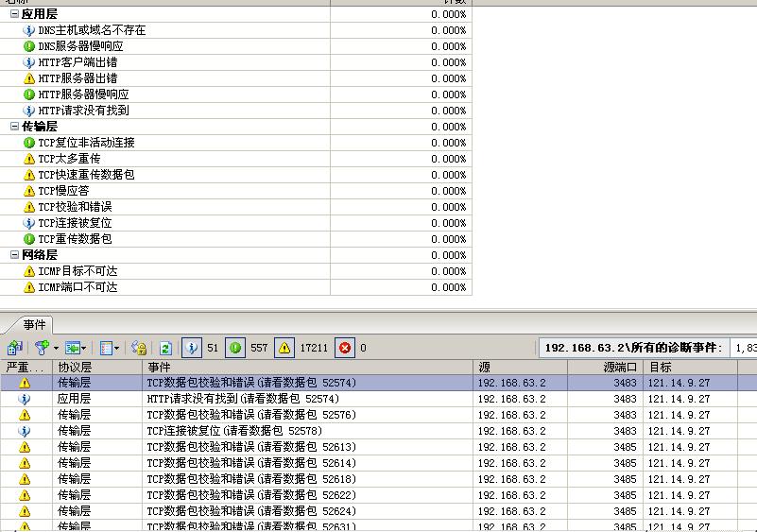
Task: Open the checklist icon dropdown arrow
Action: point(117,348)
